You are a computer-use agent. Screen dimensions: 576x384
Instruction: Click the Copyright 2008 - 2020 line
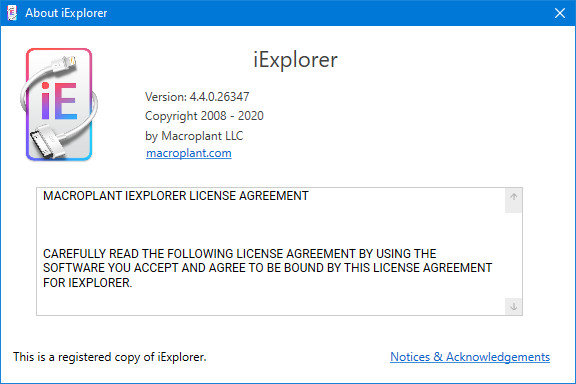(x=204, y=116)
